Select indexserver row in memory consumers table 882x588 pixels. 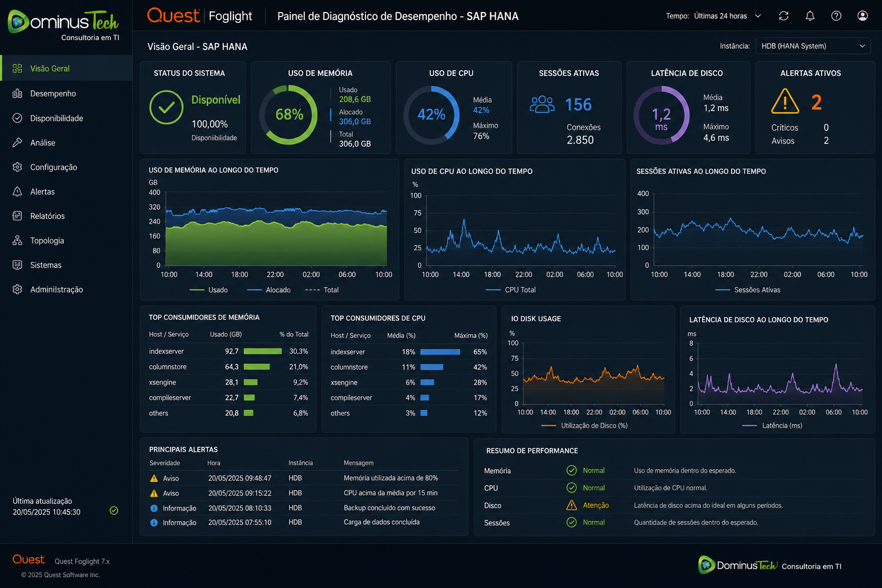click(229, 351)
